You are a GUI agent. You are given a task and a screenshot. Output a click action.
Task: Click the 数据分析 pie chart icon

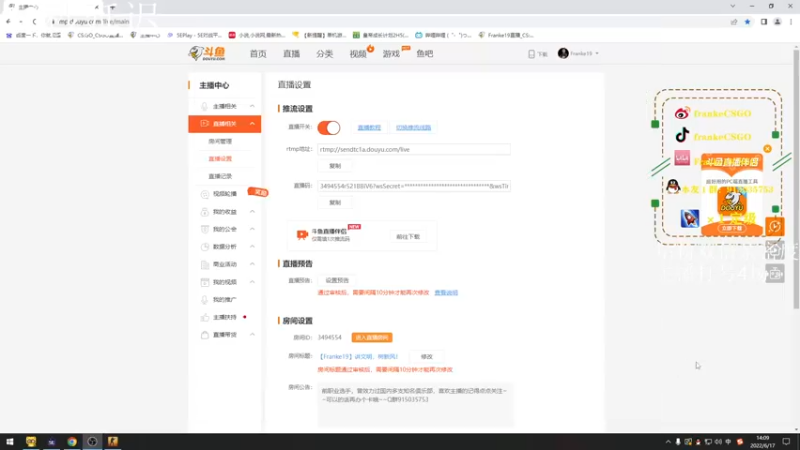pos(205,246)
